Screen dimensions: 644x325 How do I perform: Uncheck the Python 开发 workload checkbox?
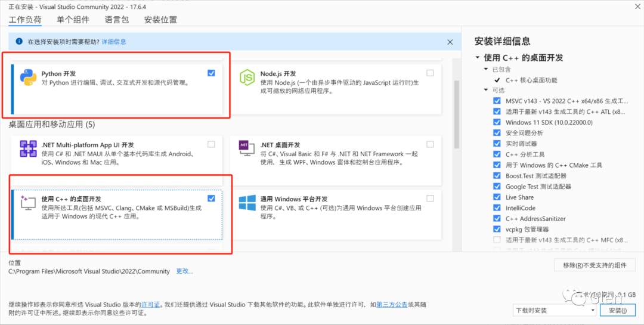tap(211, 73)
